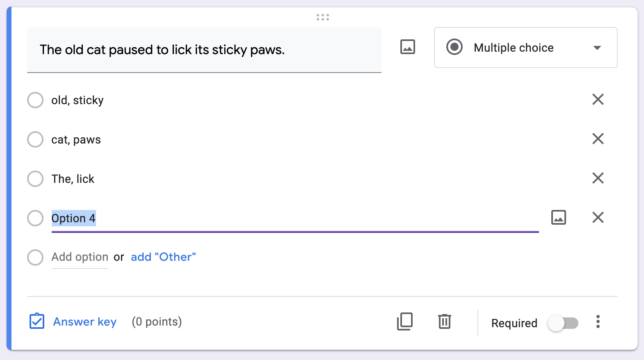Duplicate this question
The image size is (644, 360).
click(405, 322)
